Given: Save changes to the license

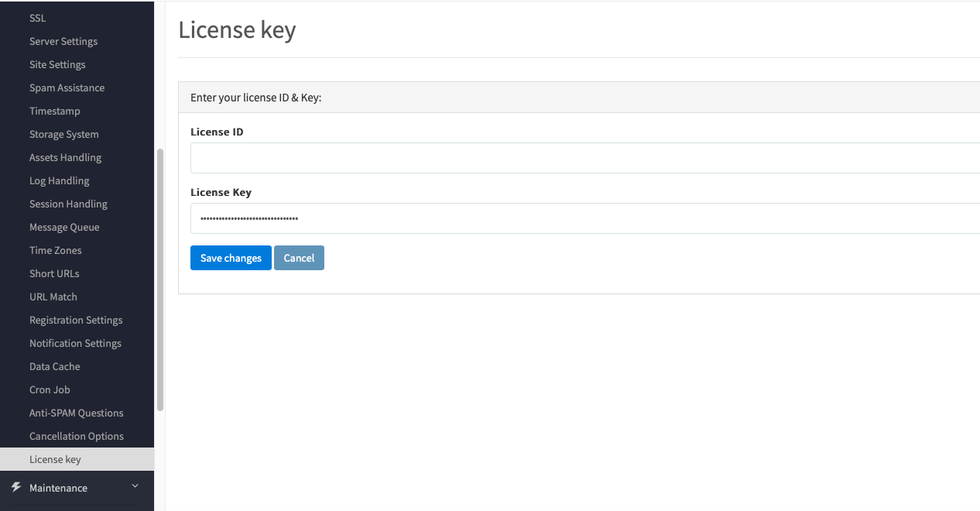Looking at the screenshot, I should (x=231, y=258).
